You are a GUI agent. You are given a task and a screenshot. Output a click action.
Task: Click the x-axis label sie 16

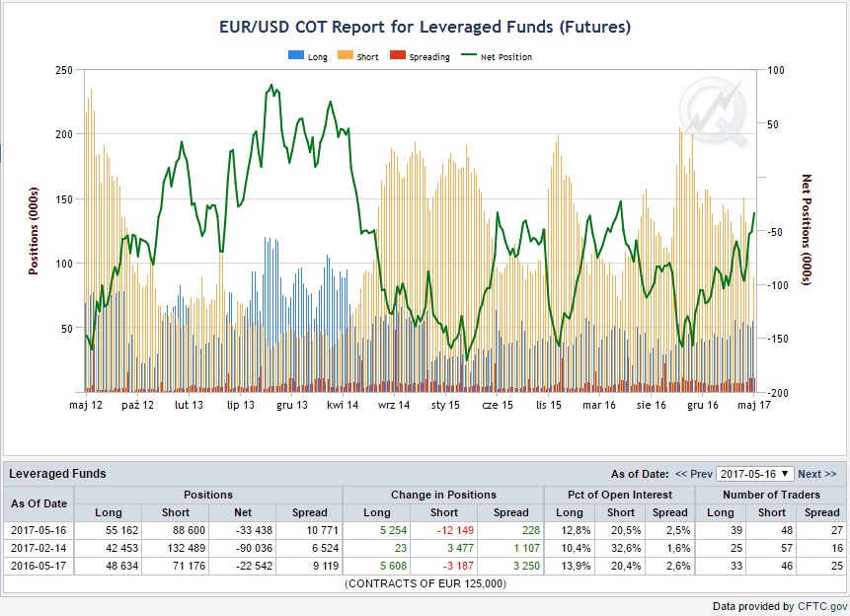[x=651, y=405]
